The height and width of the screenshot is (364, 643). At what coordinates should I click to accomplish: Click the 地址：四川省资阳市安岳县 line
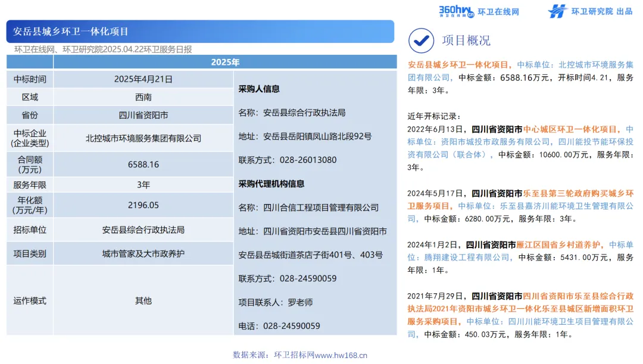coord(313,231)
